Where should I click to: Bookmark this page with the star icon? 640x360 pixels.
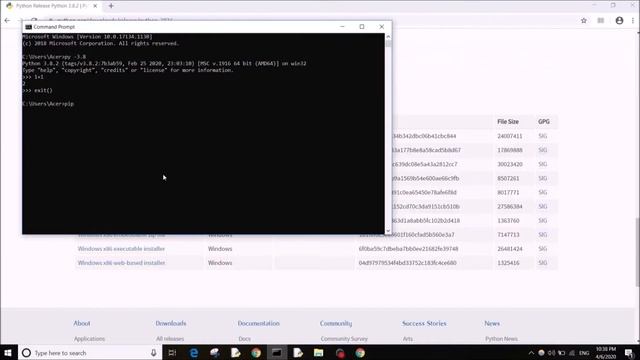click(584, 20)
